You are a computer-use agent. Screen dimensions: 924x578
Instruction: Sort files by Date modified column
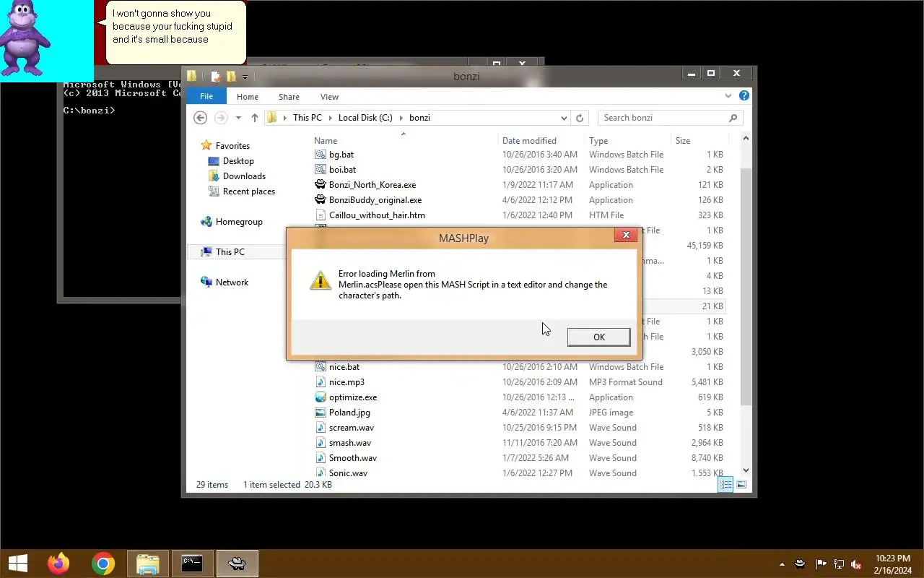[x=529, y=141]
